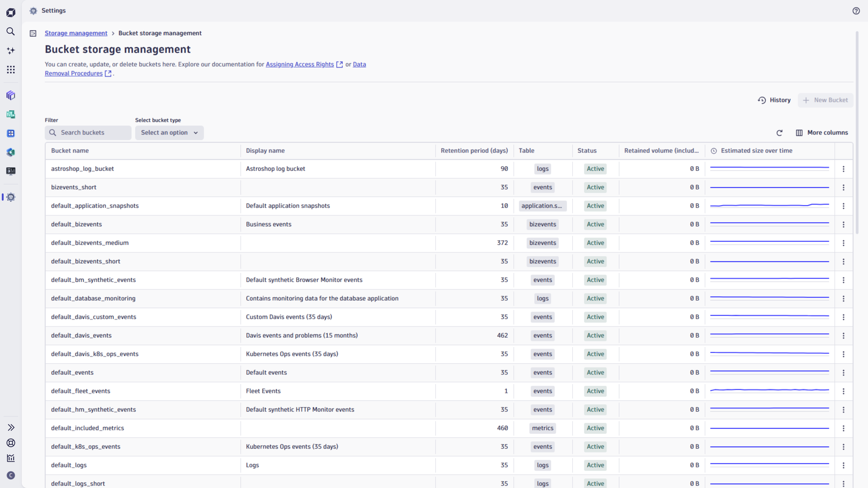Open More columns selector
Viewport: 868px width, 488px height.
click(x=822, y=133)
